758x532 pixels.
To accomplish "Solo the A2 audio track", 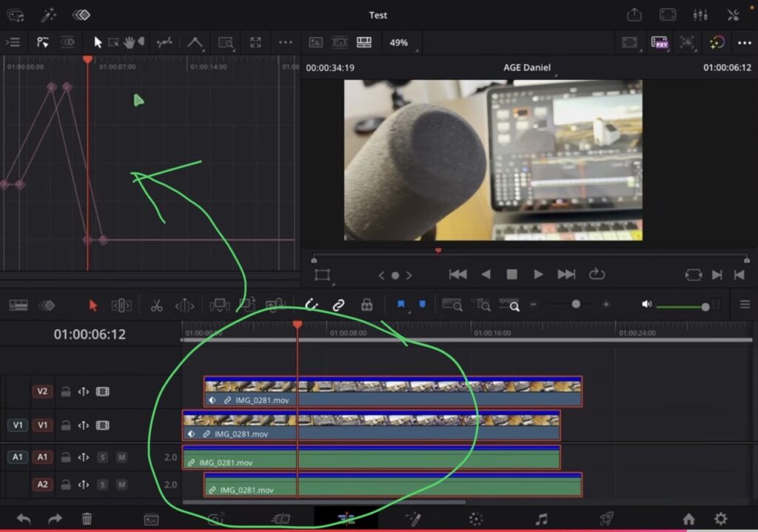I will [x=102, y=484].
